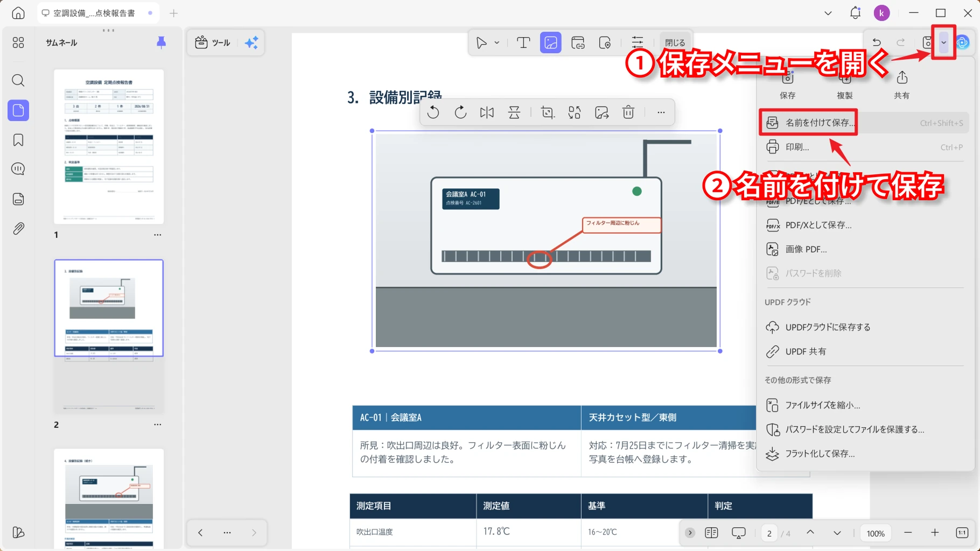Open more image options ellipsis
This screenshot has height=551, width=980.
(x=661, y=112)
